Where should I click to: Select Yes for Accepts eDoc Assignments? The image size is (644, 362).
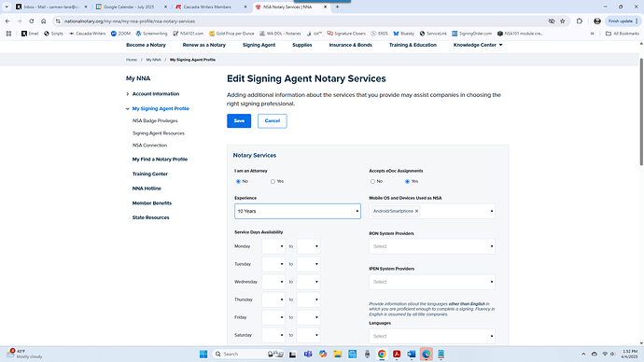coord(408,181)
